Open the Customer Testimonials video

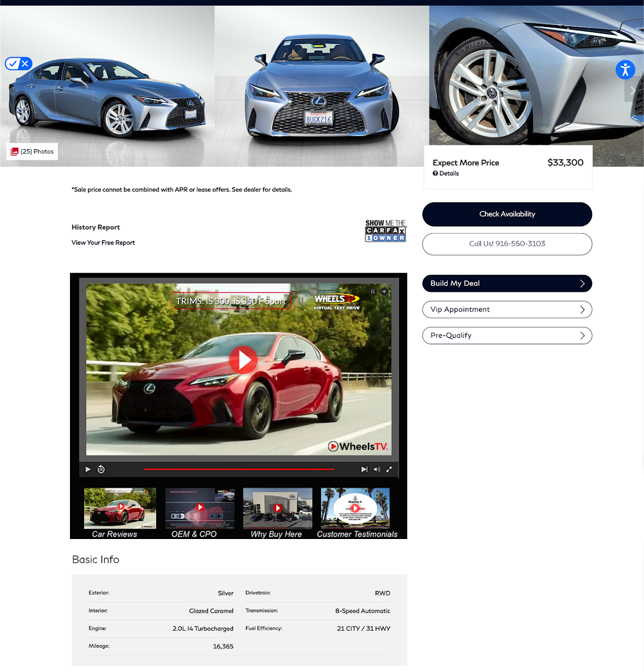pyautogui.click(x=354, y=508)
